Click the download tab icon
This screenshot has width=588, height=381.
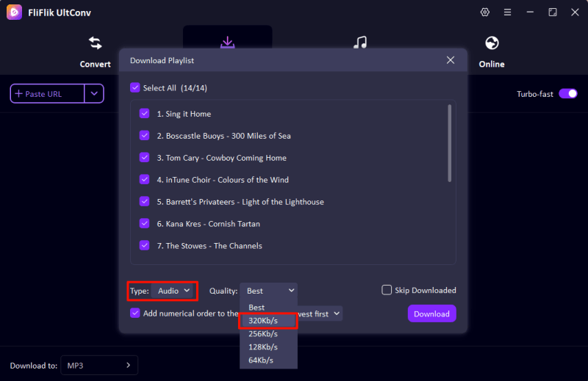coord(227,43)
